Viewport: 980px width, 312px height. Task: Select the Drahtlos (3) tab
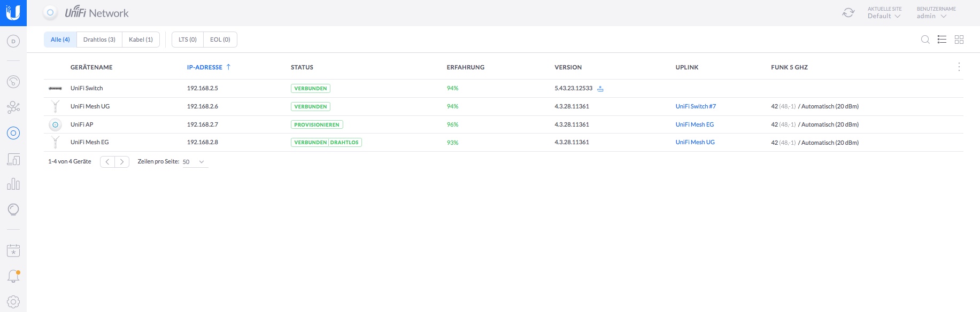(x=99, y=40)
